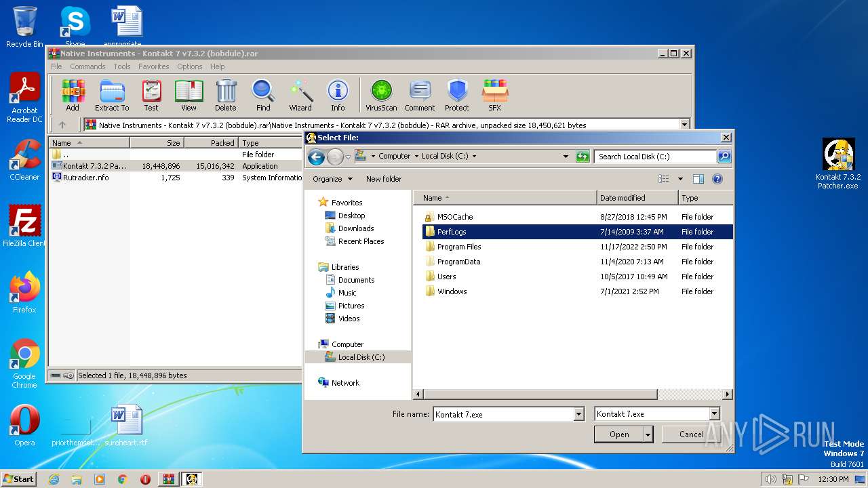Open the Organize dropdown menu
This screenshot has height=488, width=868.
[x=332, y=179]
